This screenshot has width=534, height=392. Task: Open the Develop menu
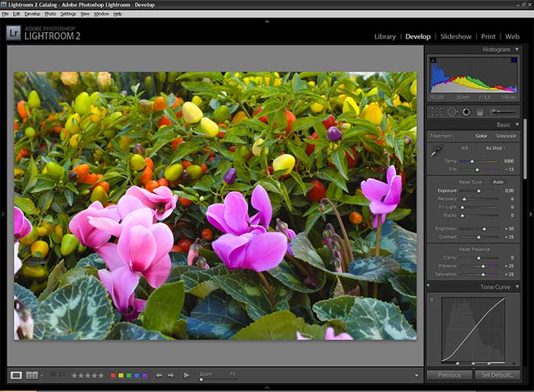[x=32, y=14]
